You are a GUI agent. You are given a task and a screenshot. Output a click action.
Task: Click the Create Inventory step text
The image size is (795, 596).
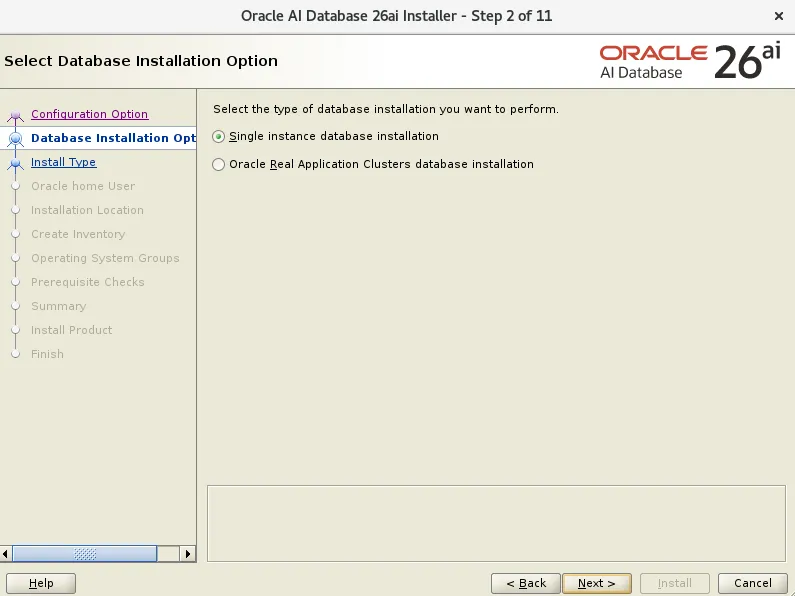click(78, 234)
